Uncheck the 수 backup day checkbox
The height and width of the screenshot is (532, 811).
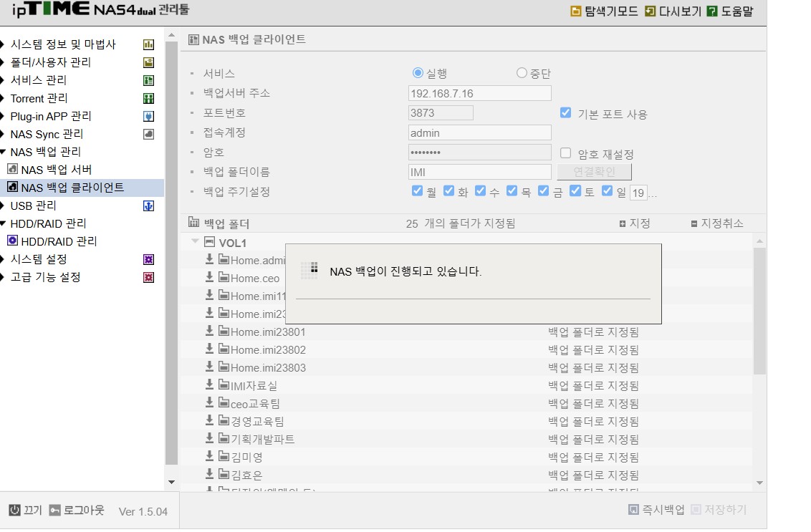(481, 190)
